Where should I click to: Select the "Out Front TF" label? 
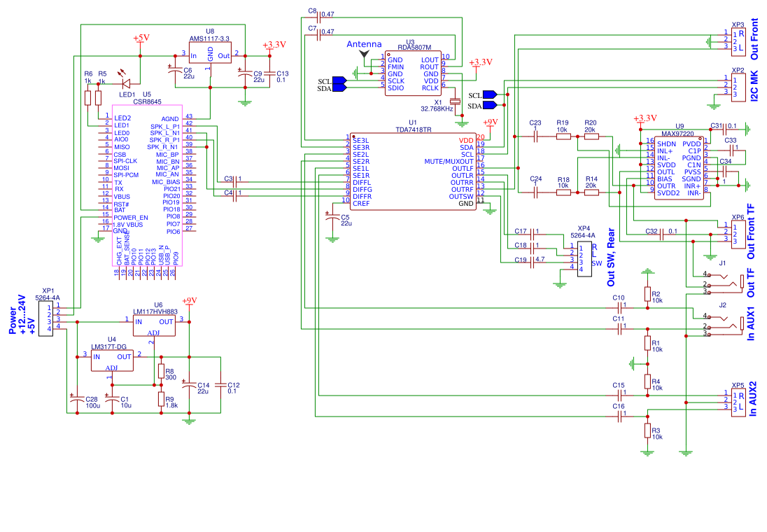tap(752, 232)
